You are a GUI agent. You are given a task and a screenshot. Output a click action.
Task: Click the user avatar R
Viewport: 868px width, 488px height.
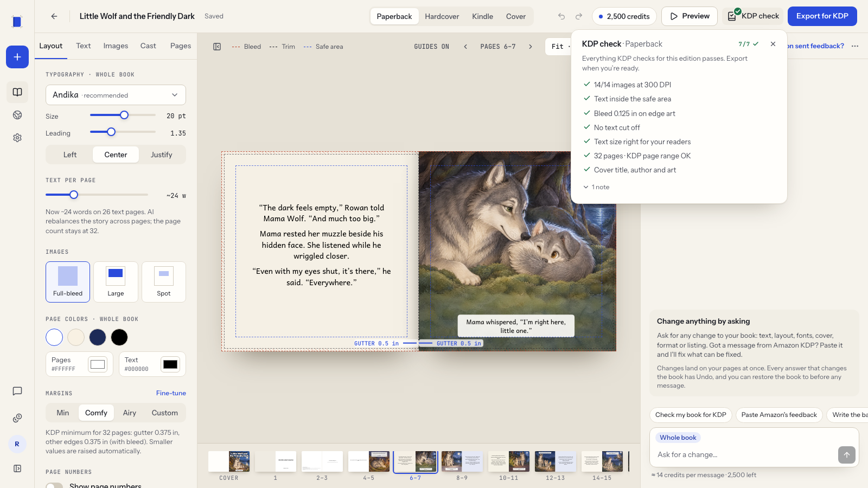tap(17, 444)
